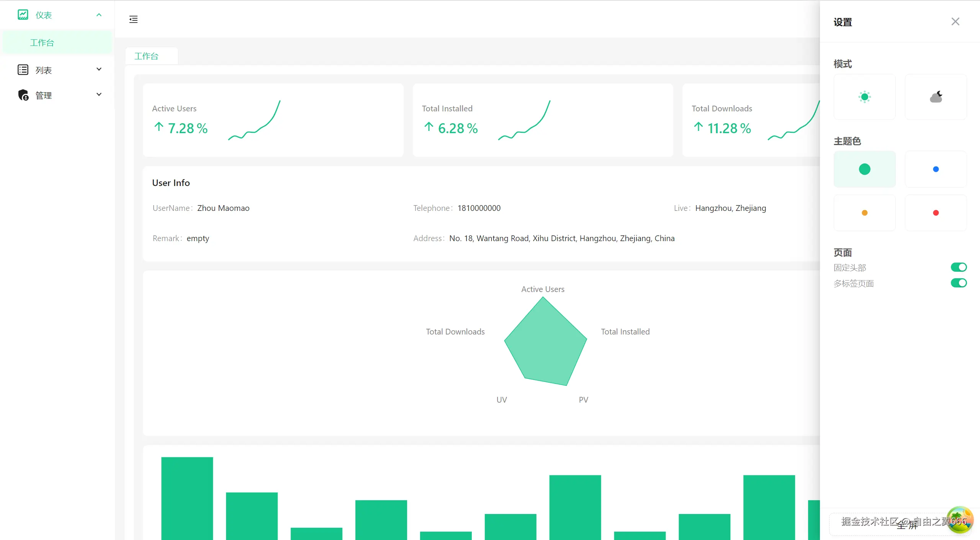Click the round avatar at bottom right

click(959, 520)
